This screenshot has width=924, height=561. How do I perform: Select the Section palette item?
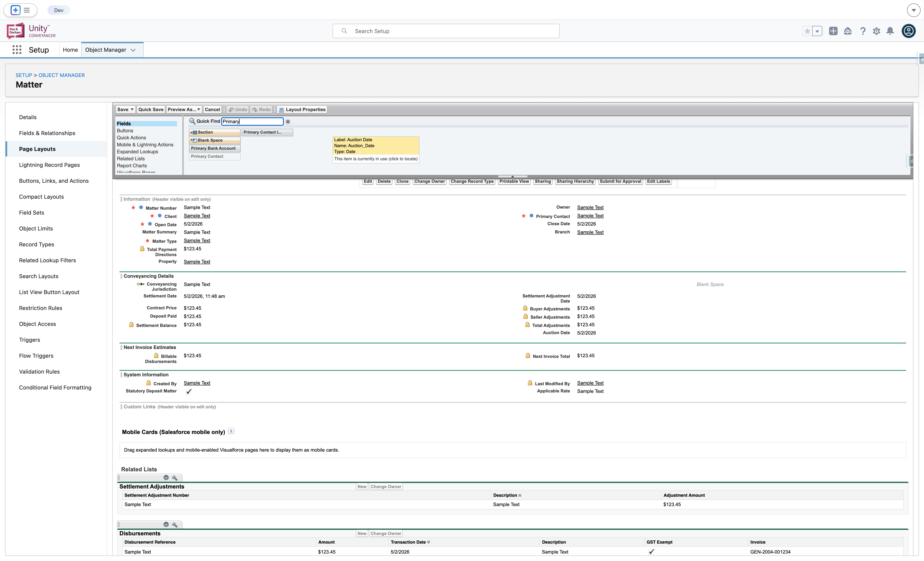(x=215, y=132)
